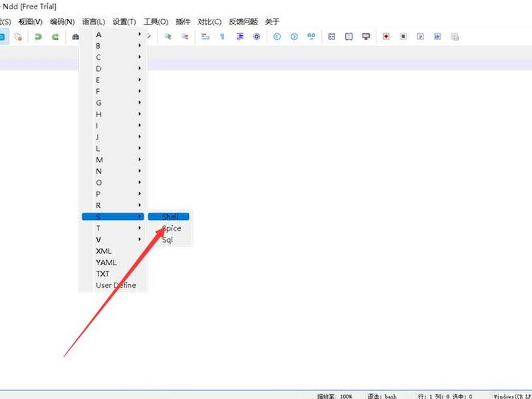The image size is (532, 399).
Task: Click the green undo arrow icon
Action: [38, 37]
